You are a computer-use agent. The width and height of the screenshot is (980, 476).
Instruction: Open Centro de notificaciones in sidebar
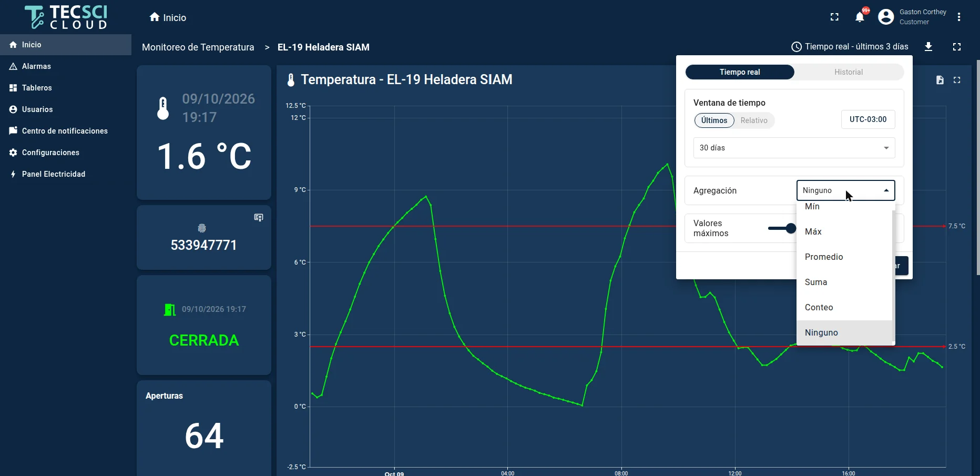66,131
